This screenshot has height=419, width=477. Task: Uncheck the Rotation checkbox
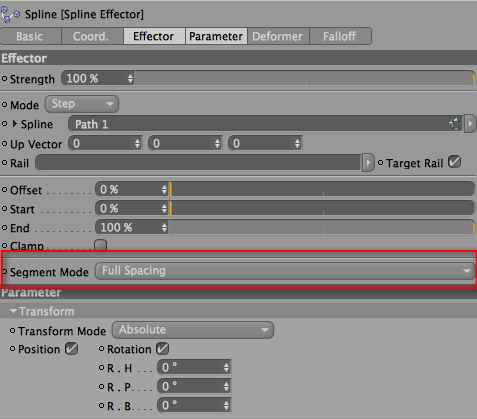(162, 349)
